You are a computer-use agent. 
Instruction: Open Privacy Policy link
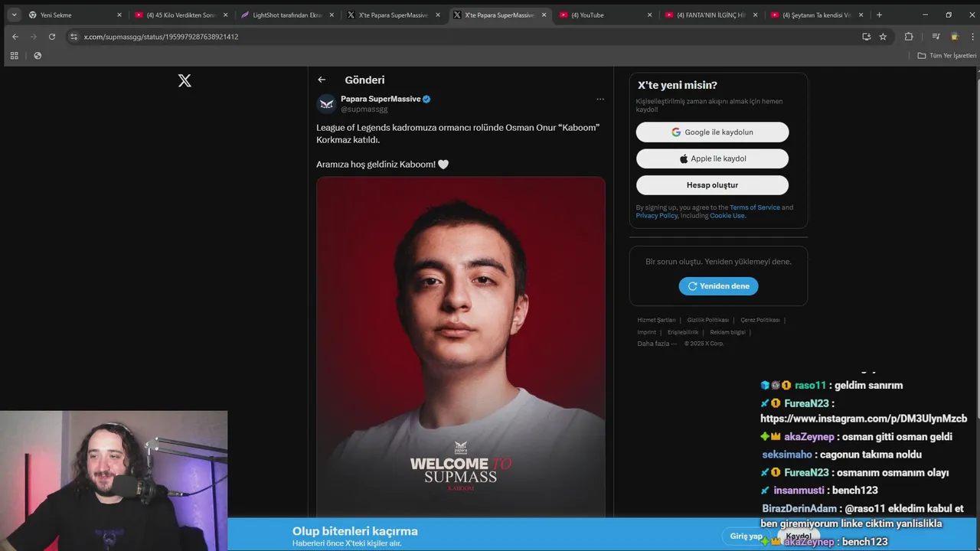coord(657,216)
